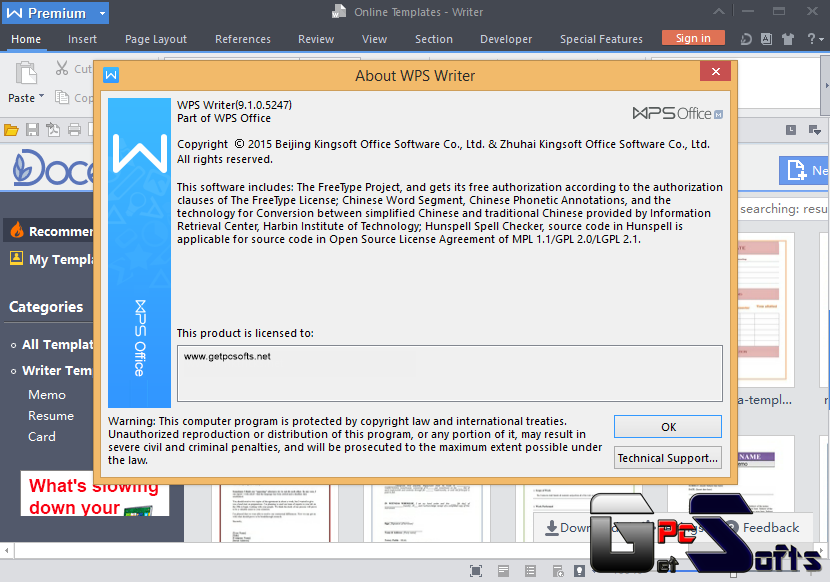Switch to the outline view icon in the status bar
This screenshot has height=582, width=830.
tap(530, 571)
